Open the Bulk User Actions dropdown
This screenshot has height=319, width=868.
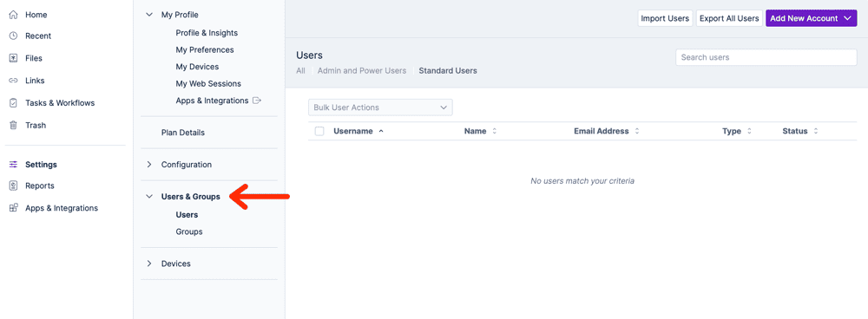380,107
